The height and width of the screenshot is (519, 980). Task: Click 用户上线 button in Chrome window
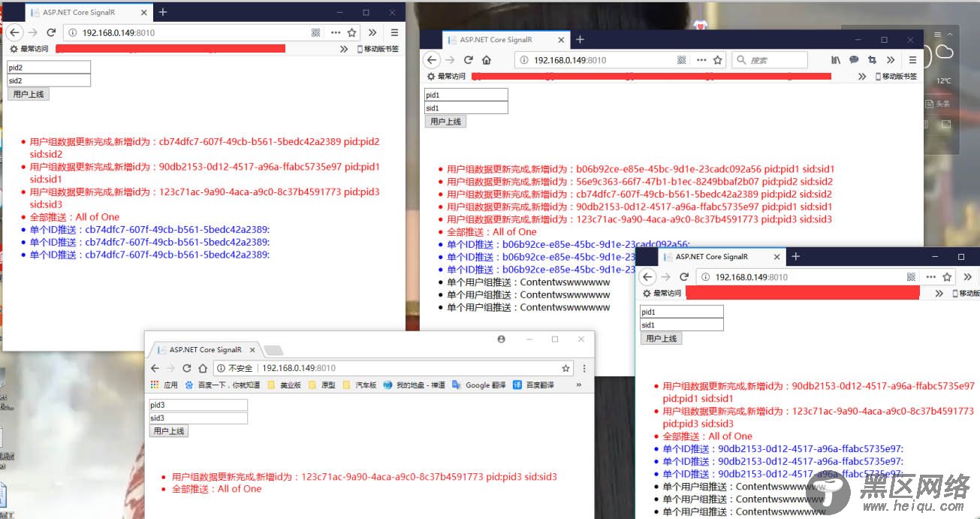coord(169,431)
